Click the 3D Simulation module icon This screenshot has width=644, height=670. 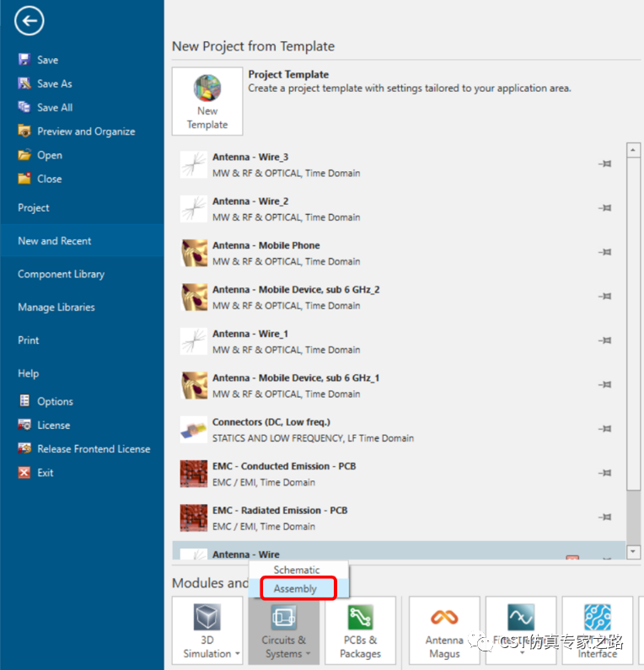point(207,617)
